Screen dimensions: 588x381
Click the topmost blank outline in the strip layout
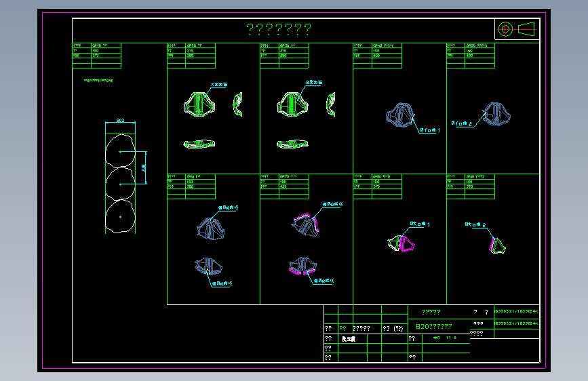(x=120, y=151)
